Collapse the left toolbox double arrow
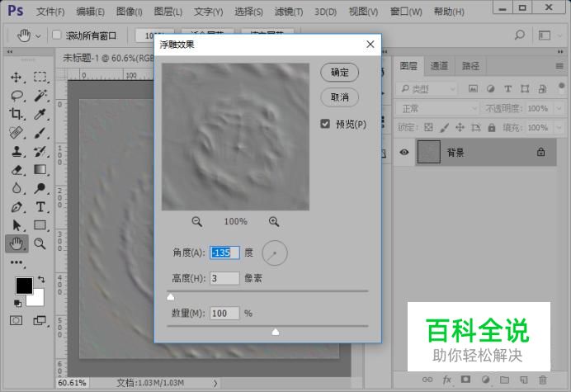Viewport: 571px width, 392px height. click(10, 52)
